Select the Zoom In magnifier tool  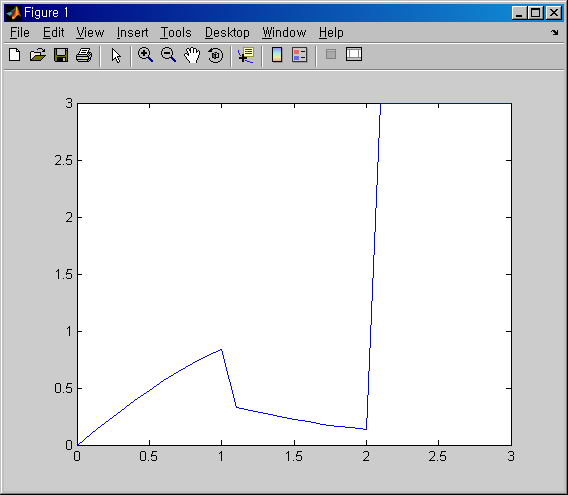[x=145, y=55]
